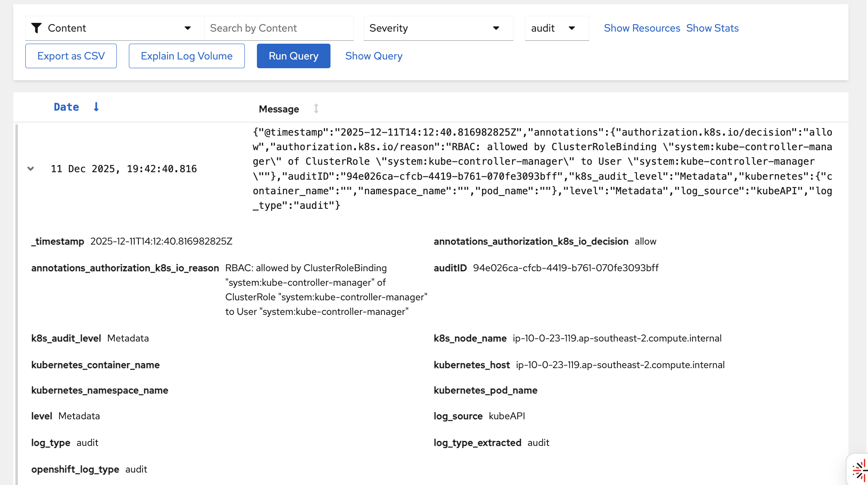868x485 pixels.
Task: Click Export as CSV button
Action: coord(71,56)
